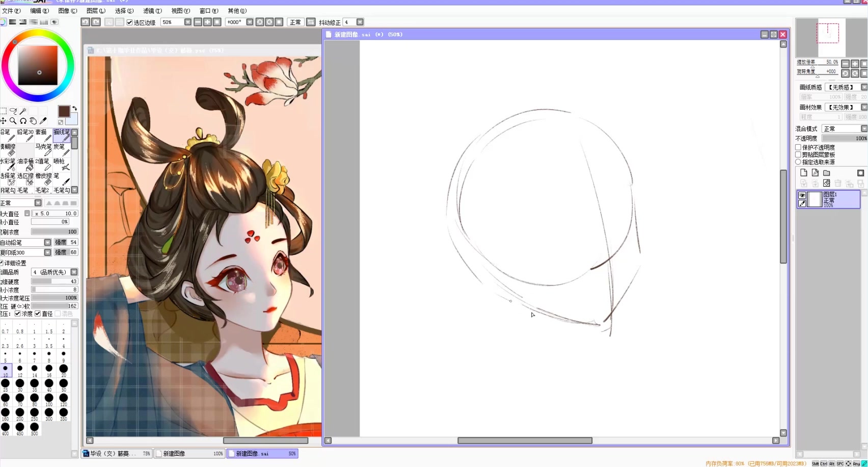Adjust the 不透明度 layer opacity slider
Screen dimensions: 868x467
(845, 138)
